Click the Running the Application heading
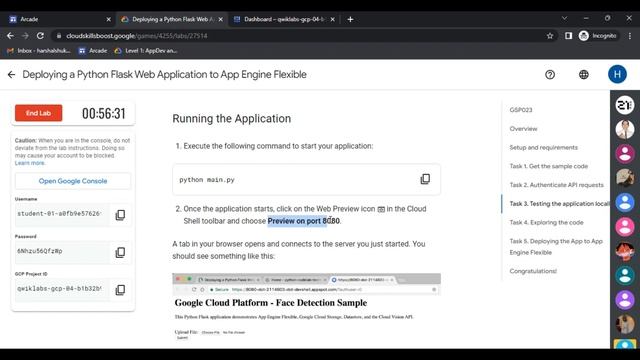Screen dimensions: 640x360 (231, 119)
